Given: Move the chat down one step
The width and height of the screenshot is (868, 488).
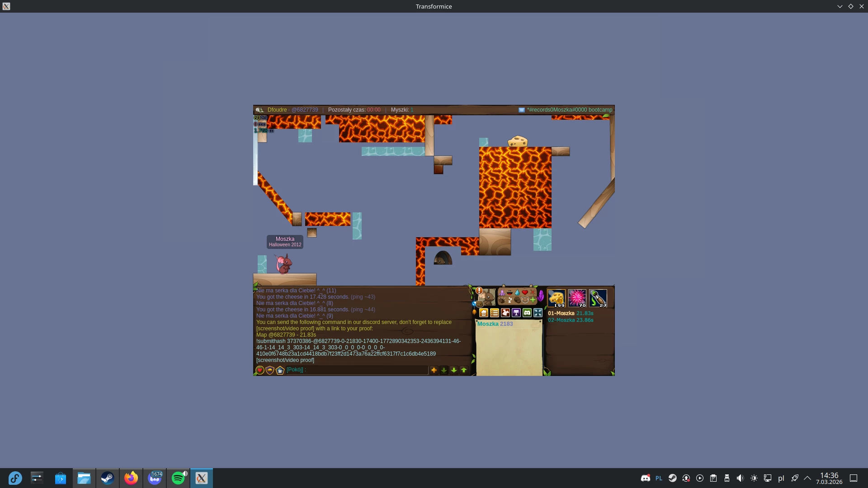Looking at the screenshot, I should point(454,371).
